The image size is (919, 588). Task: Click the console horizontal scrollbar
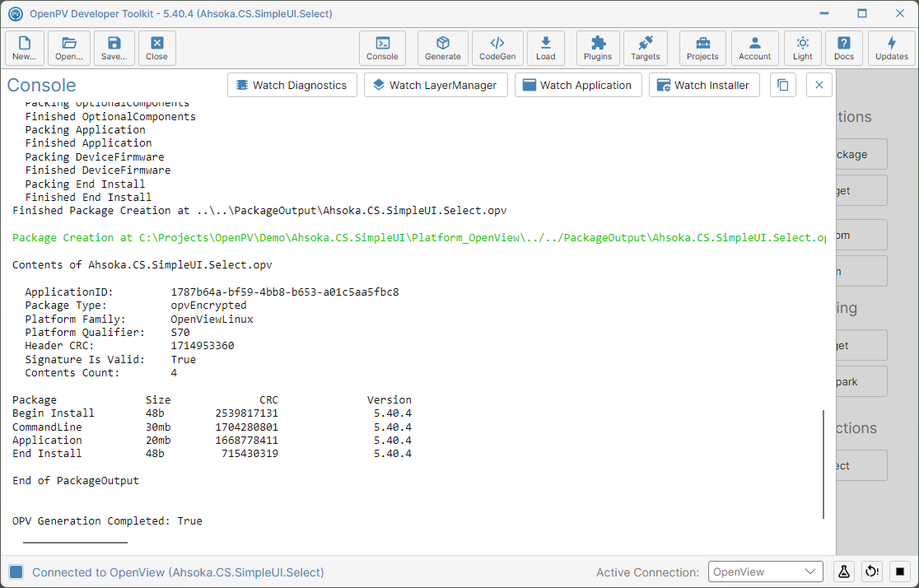[75, 543]
